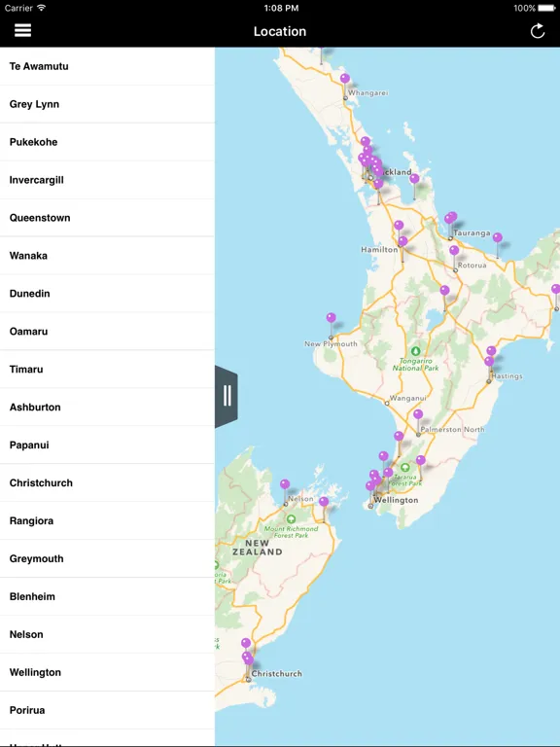
Task: Select Christchurch list row
Action: click(107, 482)
